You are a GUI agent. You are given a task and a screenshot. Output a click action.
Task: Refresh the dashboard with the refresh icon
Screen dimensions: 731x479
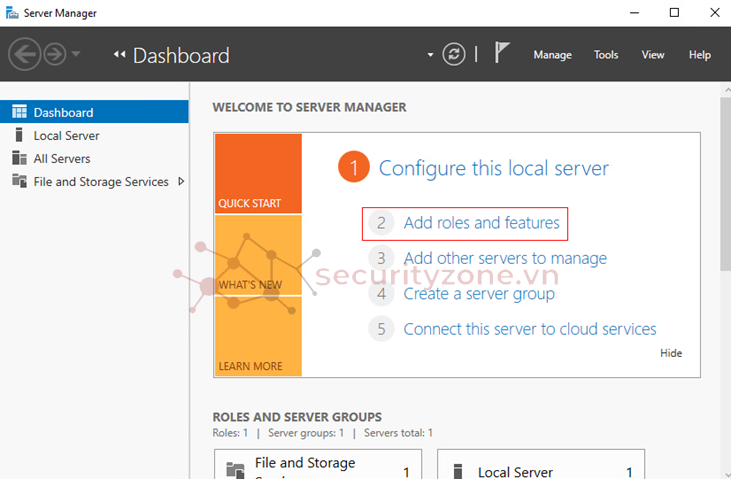coord(455,54)
